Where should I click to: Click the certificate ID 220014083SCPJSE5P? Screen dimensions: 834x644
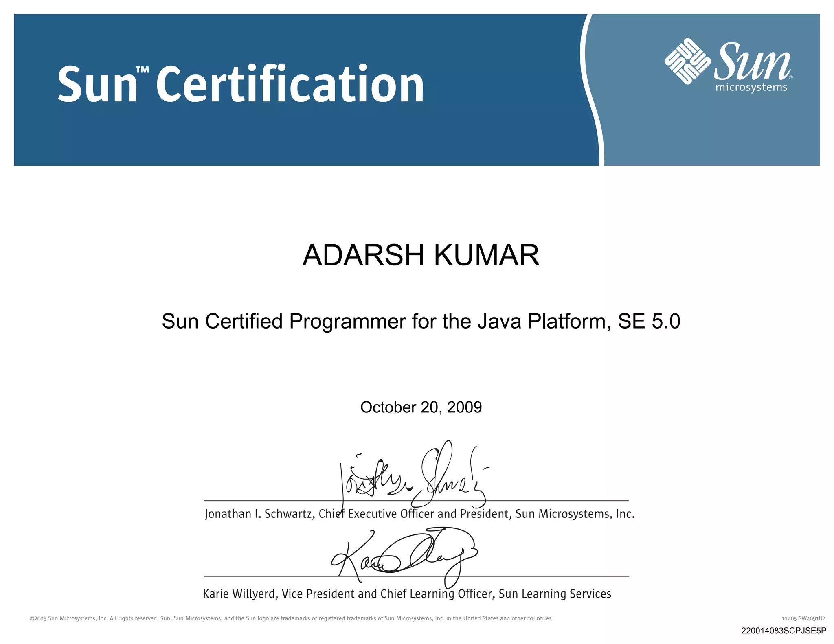coord(784,631)
